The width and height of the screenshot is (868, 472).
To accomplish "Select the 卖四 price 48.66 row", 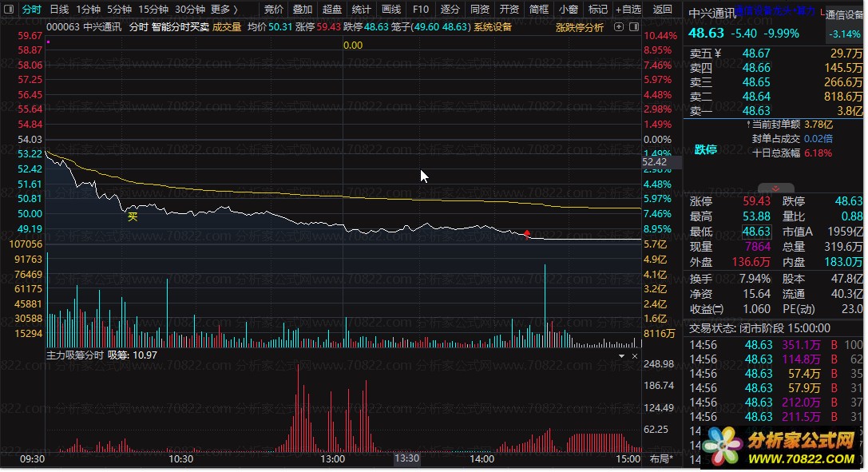I will [775, 68].
